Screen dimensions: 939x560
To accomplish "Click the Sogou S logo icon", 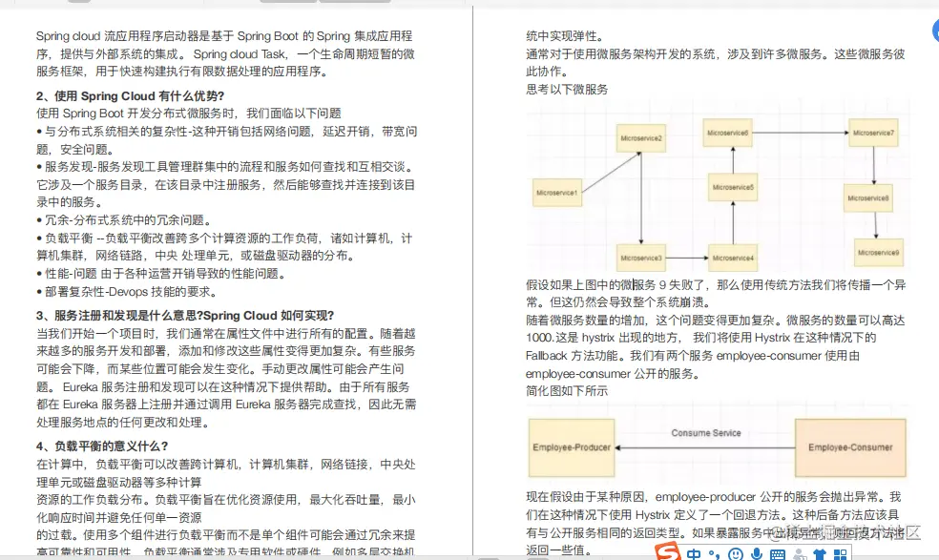I will pos(667,552).
